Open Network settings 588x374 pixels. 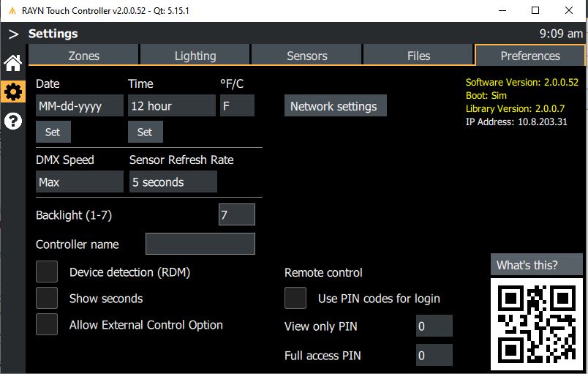click(x=335, y=106)
